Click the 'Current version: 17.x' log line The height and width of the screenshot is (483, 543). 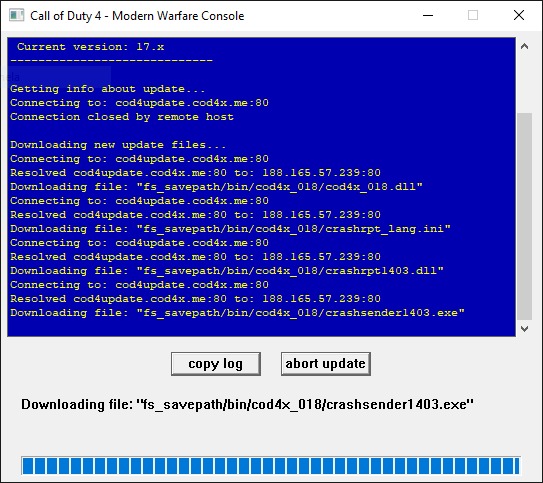91,47
